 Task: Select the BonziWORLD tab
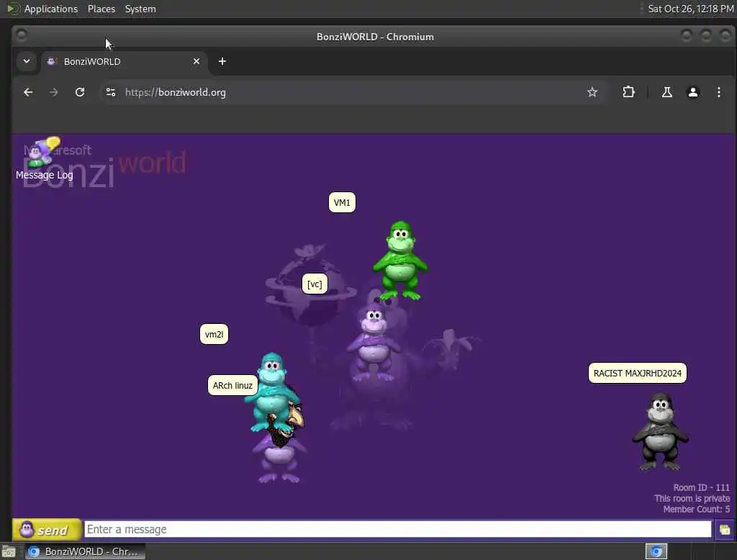125,62
